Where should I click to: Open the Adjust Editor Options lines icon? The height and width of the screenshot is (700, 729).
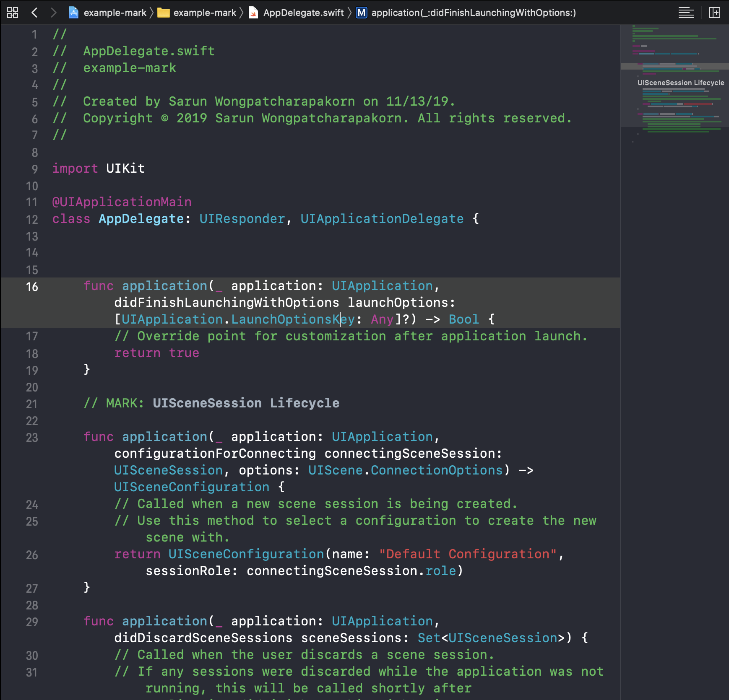coord(686,13)
